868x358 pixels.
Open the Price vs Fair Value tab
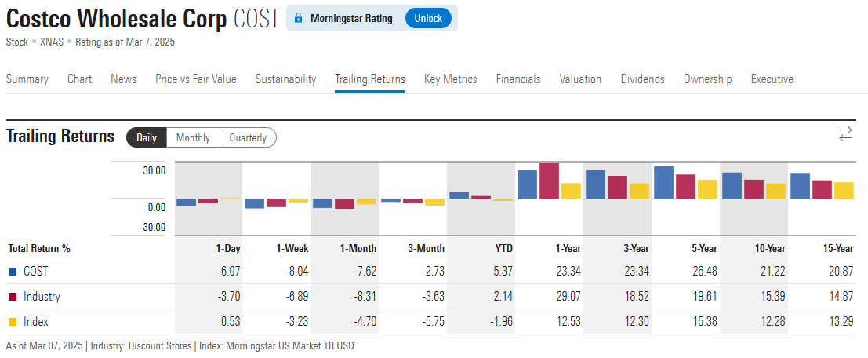pos(196,79)
